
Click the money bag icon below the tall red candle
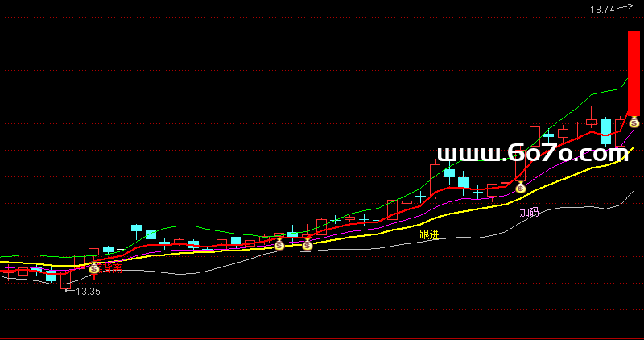point(634,122)
